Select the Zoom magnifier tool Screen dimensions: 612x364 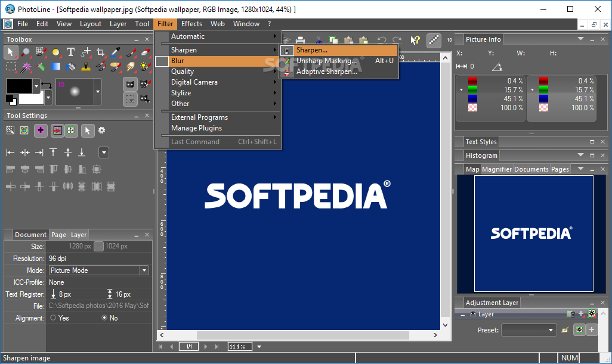click(26, 52)
